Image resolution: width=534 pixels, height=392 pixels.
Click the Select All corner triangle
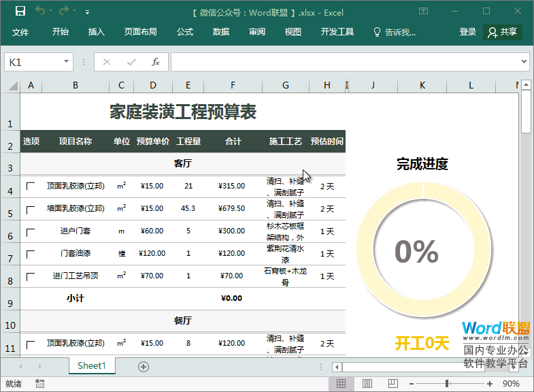[x=13, y=85]
